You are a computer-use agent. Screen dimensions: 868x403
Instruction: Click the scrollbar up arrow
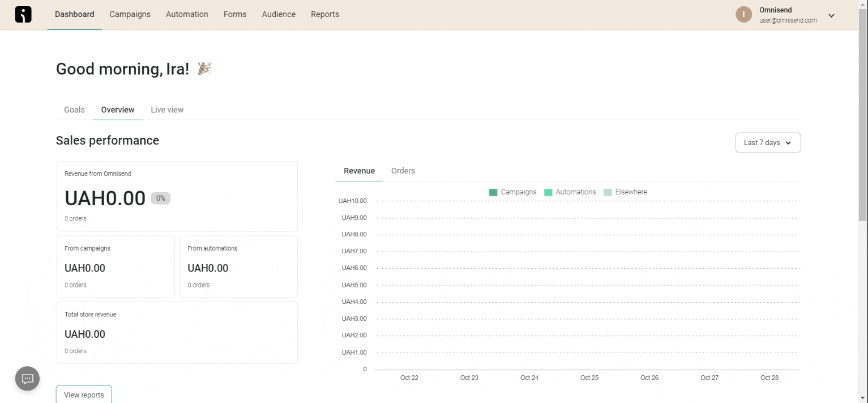862,5
